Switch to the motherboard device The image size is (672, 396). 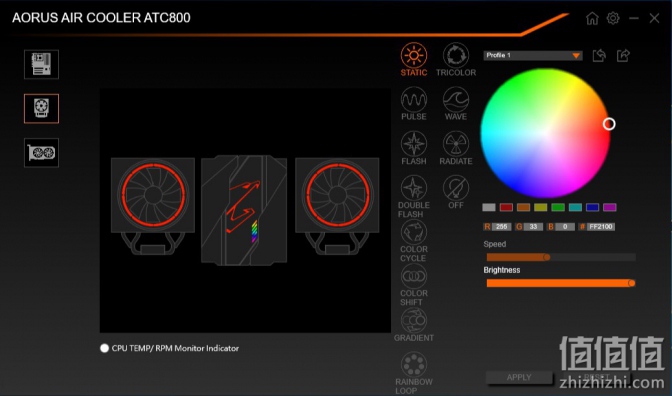pyautogui.click(x=41, y=64)
